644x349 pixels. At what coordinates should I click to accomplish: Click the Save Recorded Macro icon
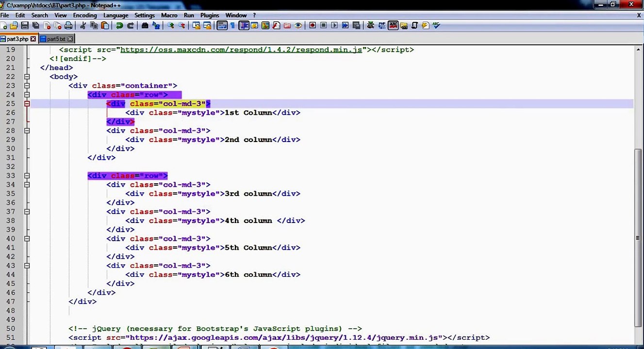(x=356, y=25)
